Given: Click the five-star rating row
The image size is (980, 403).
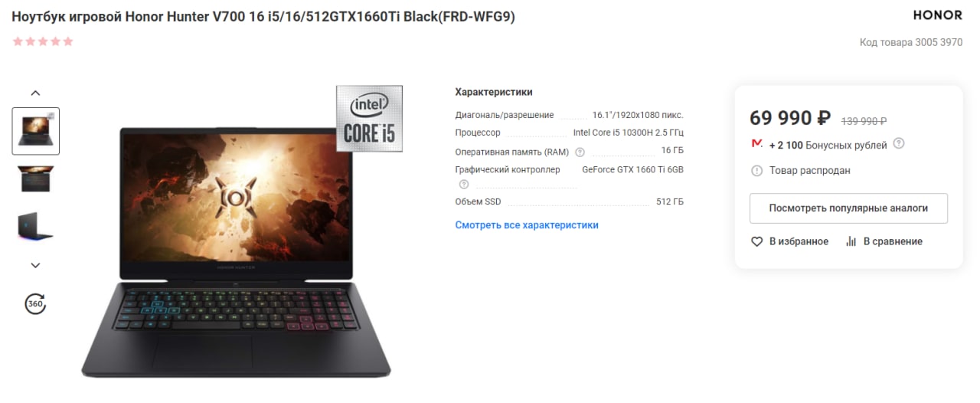Looking at the screenshot, I should click(x=43, y=41).
